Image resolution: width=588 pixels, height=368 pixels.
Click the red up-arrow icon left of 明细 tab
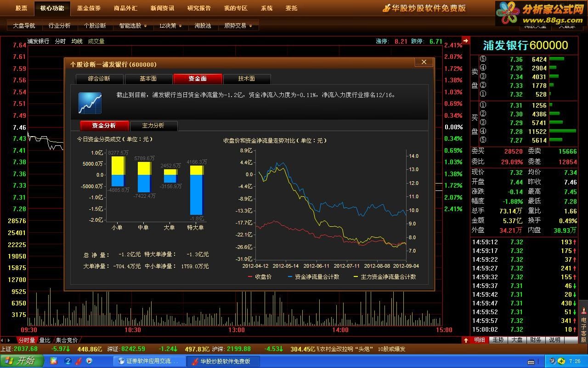pyautogui.click(x=466, y=340)
